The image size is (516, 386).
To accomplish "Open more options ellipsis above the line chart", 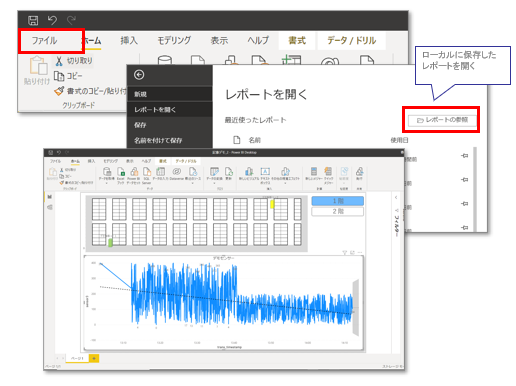I will pos(360,253).
